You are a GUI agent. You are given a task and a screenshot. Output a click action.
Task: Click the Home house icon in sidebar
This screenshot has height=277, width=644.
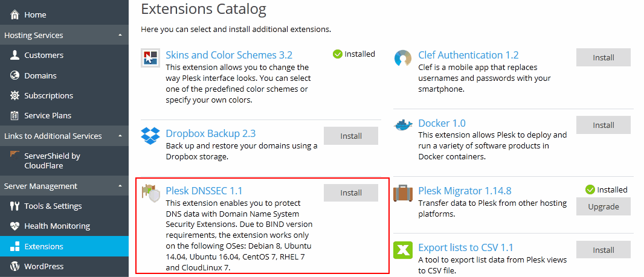15,14
